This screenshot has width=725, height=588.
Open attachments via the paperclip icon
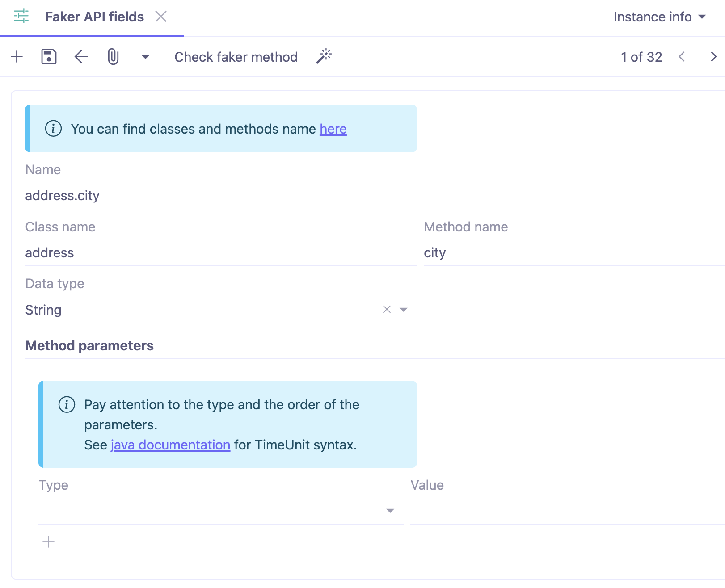coord(113,57)
